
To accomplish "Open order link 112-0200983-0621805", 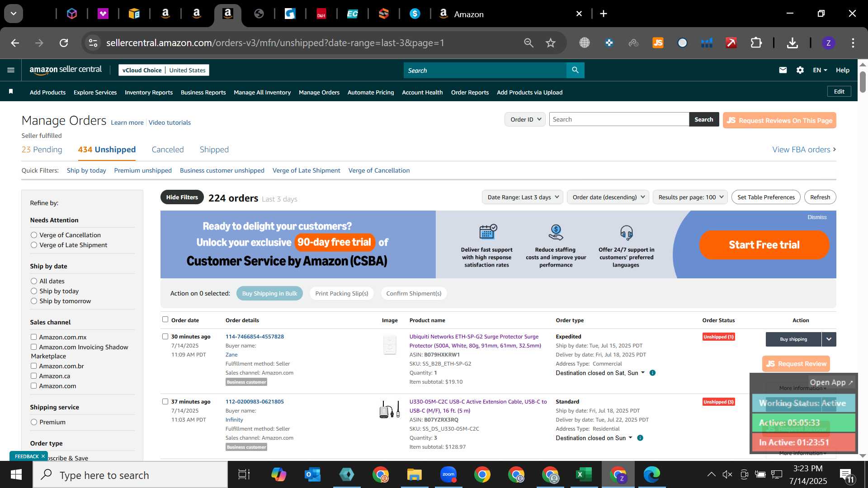I will (x=255, y=401).
